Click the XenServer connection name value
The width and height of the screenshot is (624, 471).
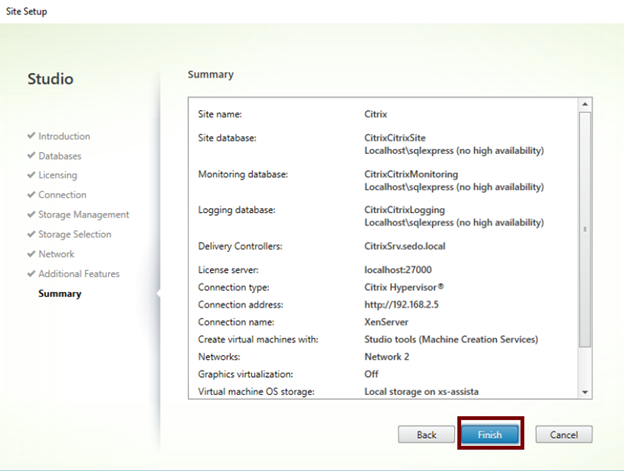386,322
